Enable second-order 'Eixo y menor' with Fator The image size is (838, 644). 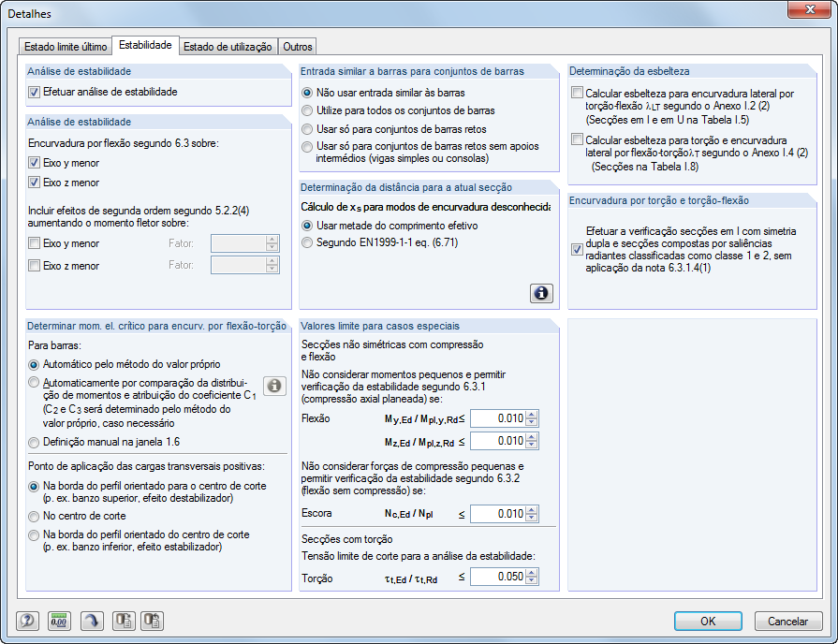(35, 243)
